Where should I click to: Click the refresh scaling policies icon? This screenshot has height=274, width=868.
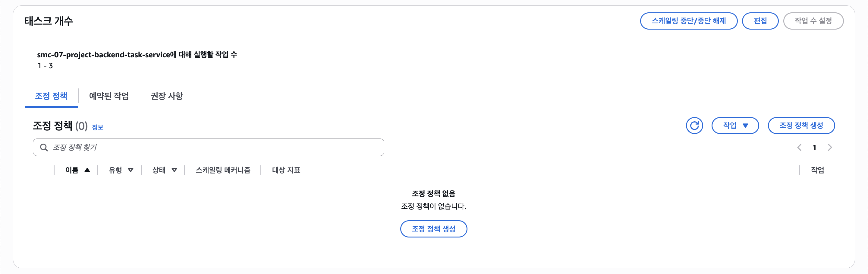point(694,126)
